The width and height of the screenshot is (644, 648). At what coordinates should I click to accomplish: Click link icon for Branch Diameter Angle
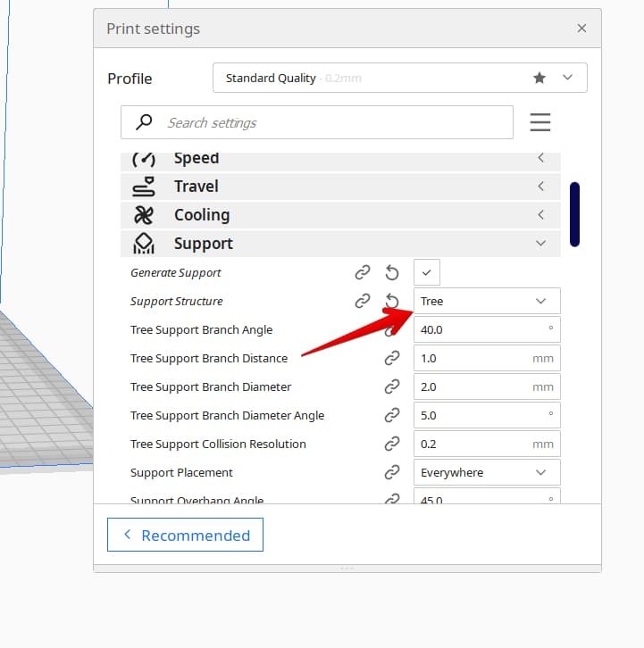click(x=392, y=415)
